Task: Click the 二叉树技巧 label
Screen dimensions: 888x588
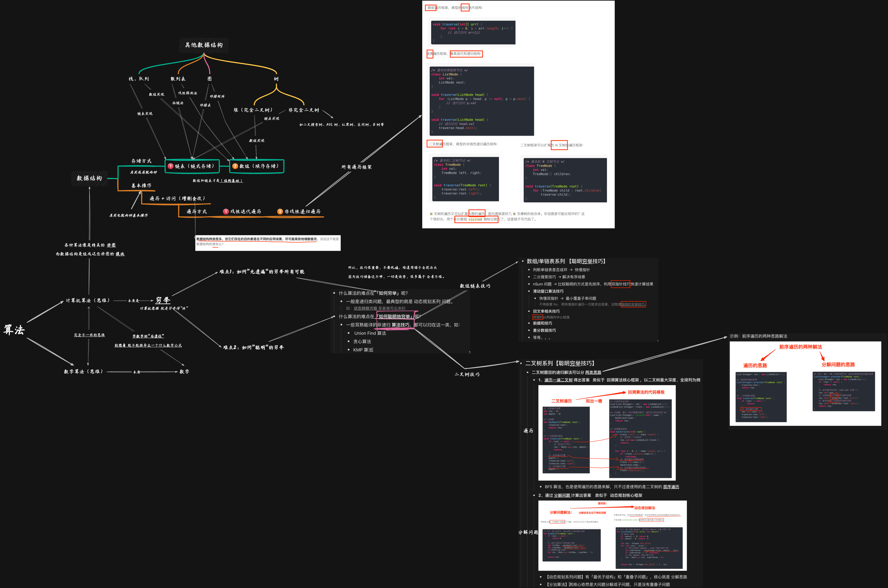Action: point(467,374)
